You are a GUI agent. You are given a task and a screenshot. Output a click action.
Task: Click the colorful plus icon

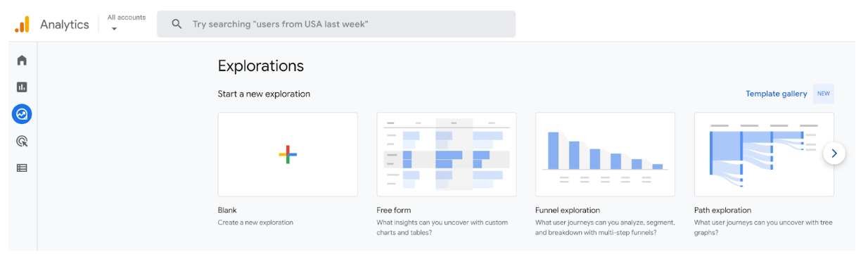coord(288,154)
